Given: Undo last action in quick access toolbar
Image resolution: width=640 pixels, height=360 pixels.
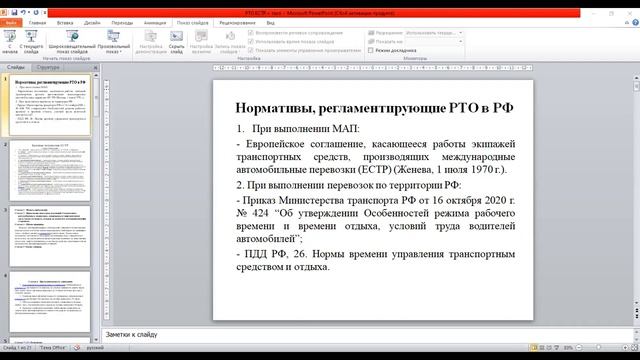Looking at the screenshot, I should (23, 13).
